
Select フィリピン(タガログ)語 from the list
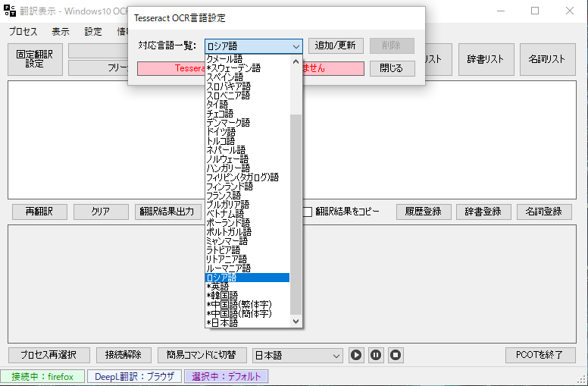pos(248,177)
